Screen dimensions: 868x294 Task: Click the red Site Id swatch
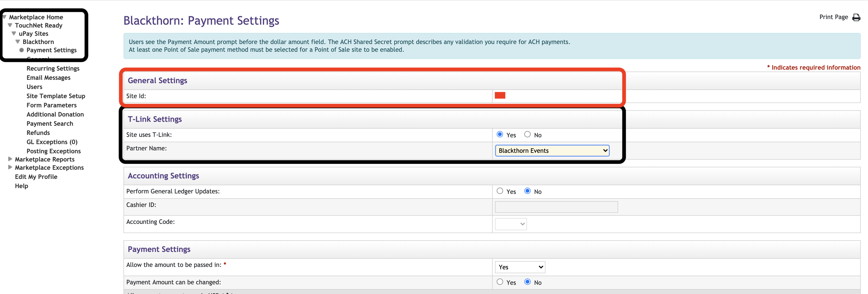click(x=500, y=96)
